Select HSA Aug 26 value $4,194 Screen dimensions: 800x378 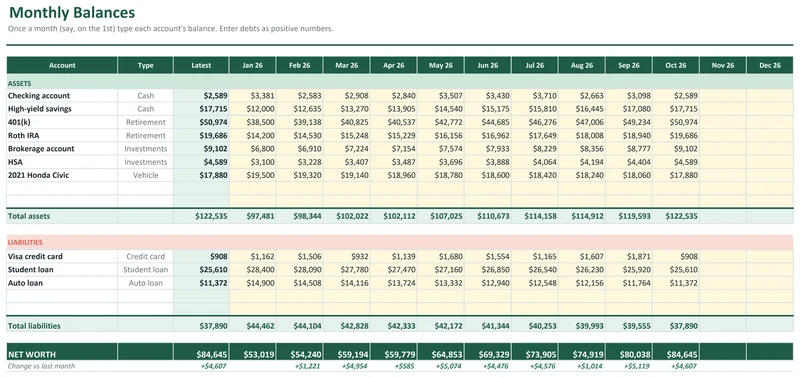pyautogui.click(x=582, y=162)
